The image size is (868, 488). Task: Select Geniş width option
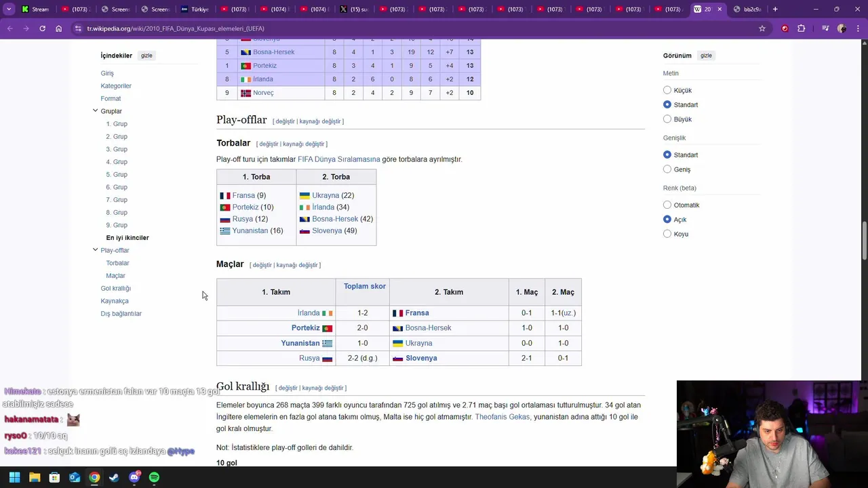click(x=667, y=169)
